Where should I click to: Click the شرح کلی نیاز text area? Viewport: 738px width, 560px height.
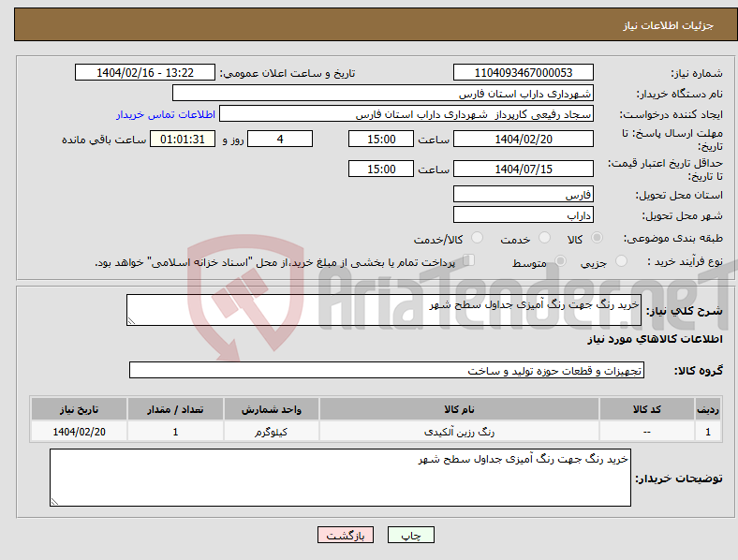click(384, 310)
